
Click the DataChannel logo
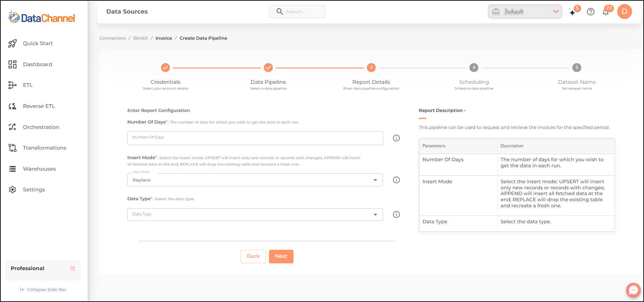[x=41, y=17]
